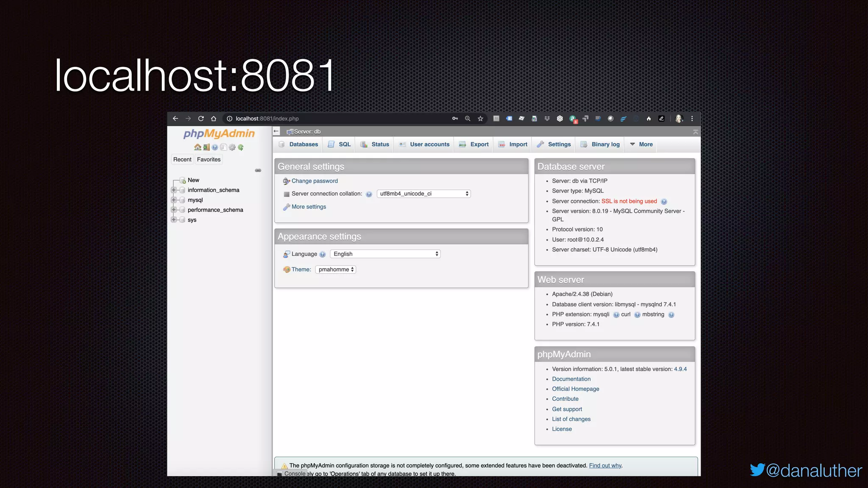Click the green extension icon with badge 8
This screenshot has width=868, height=488.
coord(573,119)
